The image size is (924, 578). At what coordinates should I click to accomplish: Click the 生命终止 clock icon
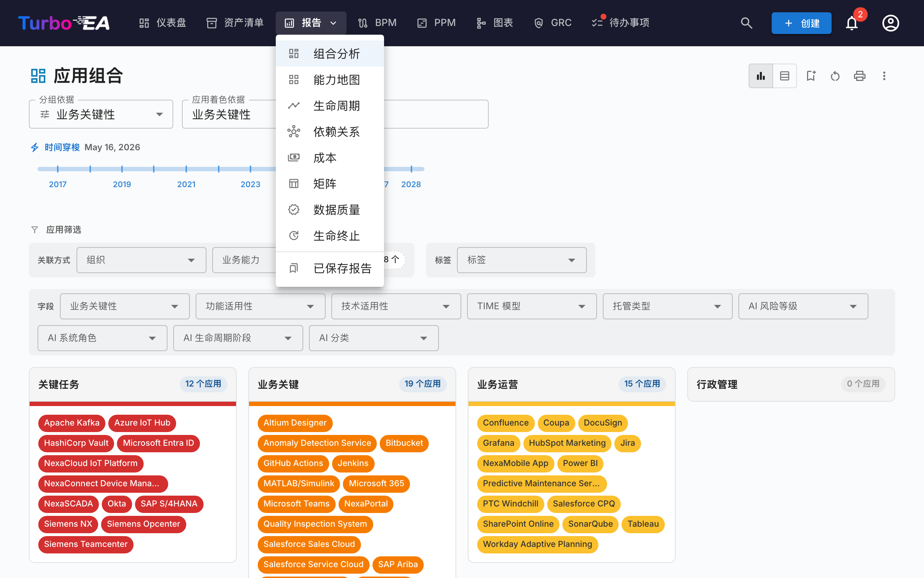pos(293,236)
